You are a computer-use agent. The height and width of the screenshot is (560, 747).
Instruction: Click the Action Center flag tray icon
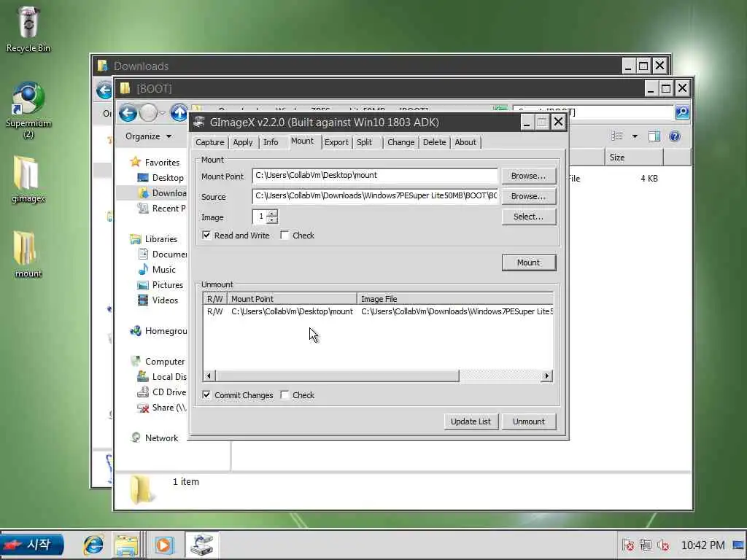tap(628, 545)
